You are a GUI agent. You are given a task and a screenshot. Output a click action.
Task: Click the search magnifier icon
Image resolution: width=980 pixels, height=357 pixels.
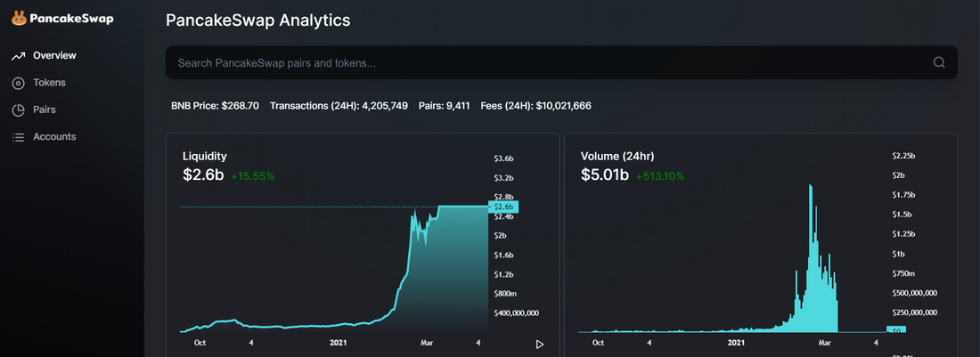[939, 62]
